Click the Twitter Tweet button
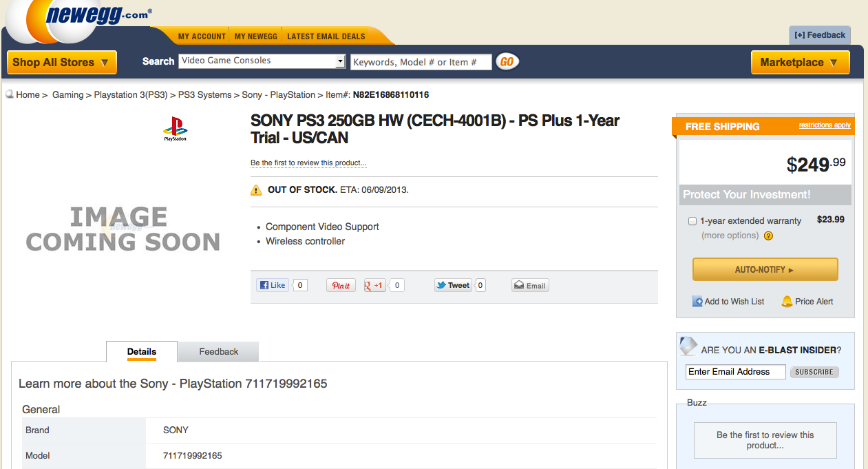Screen dimensions: 868x469 coord(453,285)
